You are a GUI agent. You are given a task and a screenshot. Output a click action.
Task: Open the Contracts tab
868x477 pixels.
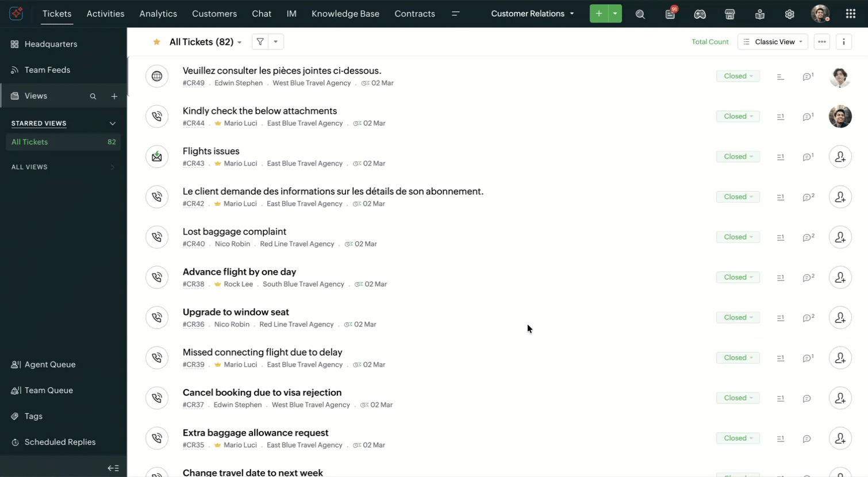(414, 14)
